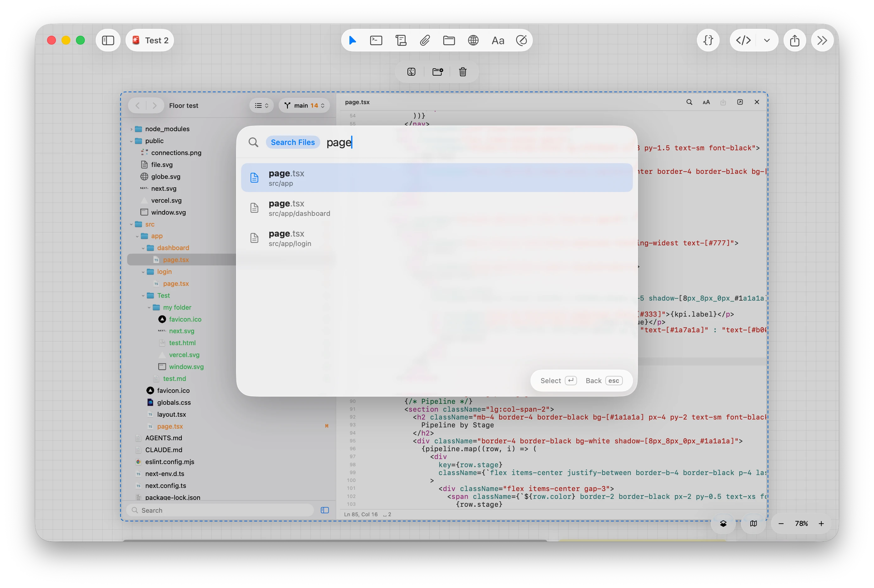Click the AA font size icon
874x588 pixels.
tap(706, 102)
